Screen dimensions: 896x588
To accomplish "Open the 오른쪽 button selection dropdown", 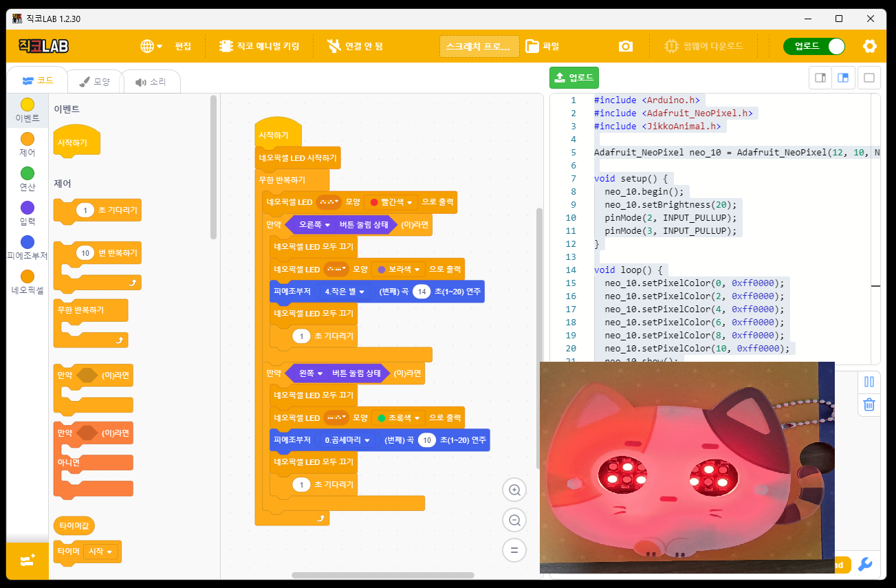I will pyautogui.click(x=315, y=225).
